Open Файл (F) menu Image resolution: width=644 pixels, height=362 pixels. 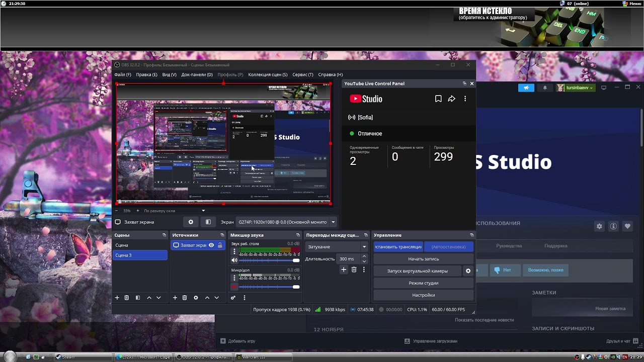(123, 74)
